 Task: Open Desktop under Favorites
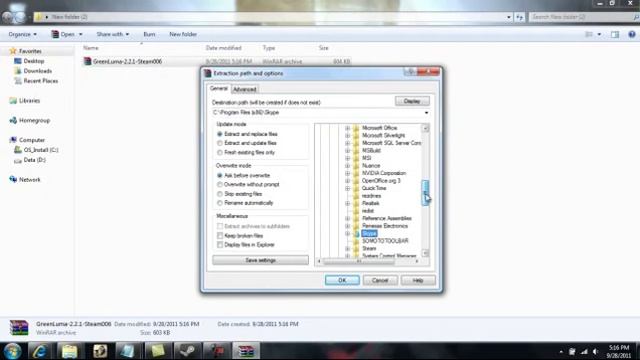pyautogui.click(x=33, y=61)
